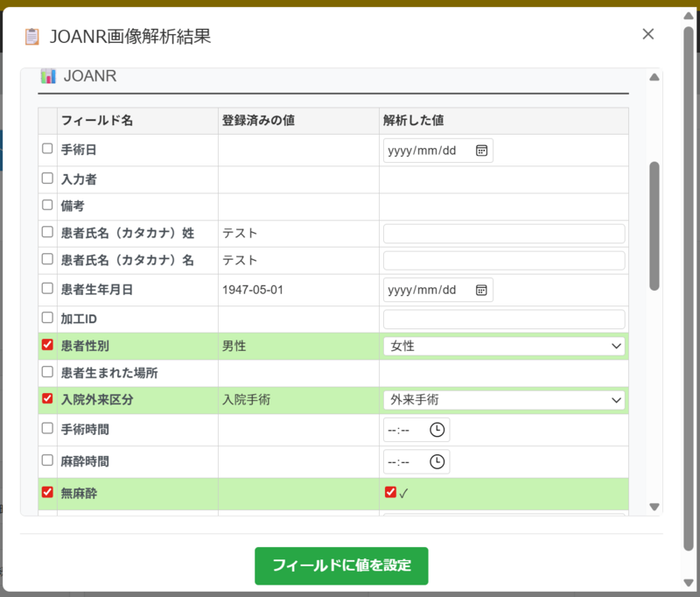Open the 入院外来区分 dropdown showing 外来手術
Image resolution: width=700 pixels, height=597 pixels.
[504, 400]
